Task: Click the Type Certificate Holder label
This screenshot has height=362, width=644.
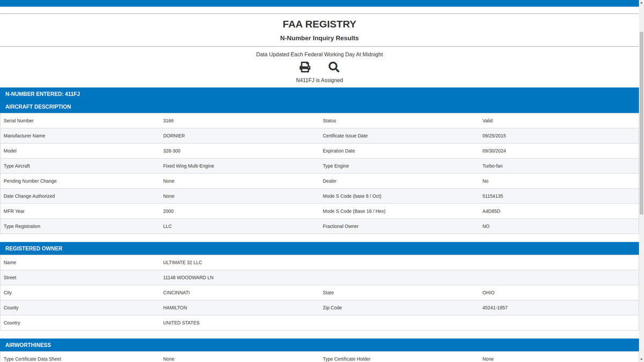Action: click(347, 359)
